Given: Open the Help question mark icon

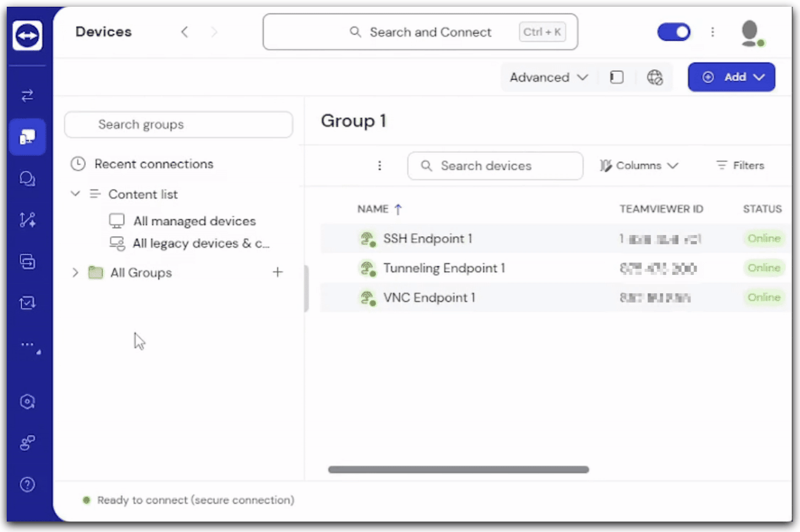Looking at the screenshot, I should [x=27, y=485].
